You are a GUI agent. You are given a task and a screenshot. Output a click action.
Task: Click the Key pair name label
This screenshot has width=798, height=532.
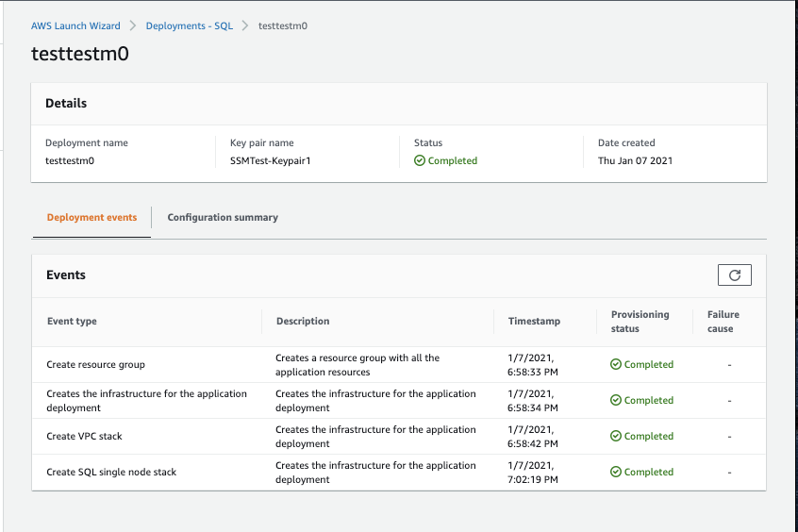pos(261,143)
